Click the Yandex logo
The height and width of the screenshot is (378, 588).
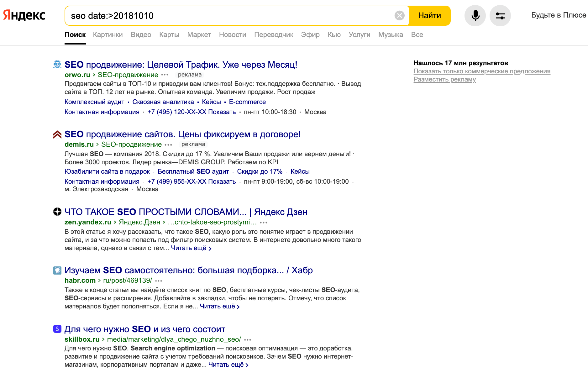tap(24, 15)
